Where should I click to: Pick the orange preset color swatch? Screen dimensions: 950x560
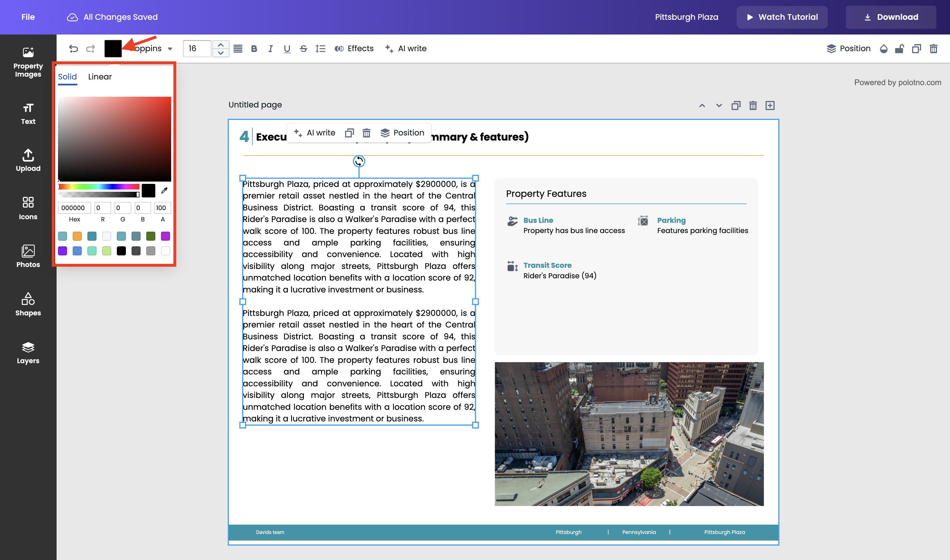[x=77, y=236]
